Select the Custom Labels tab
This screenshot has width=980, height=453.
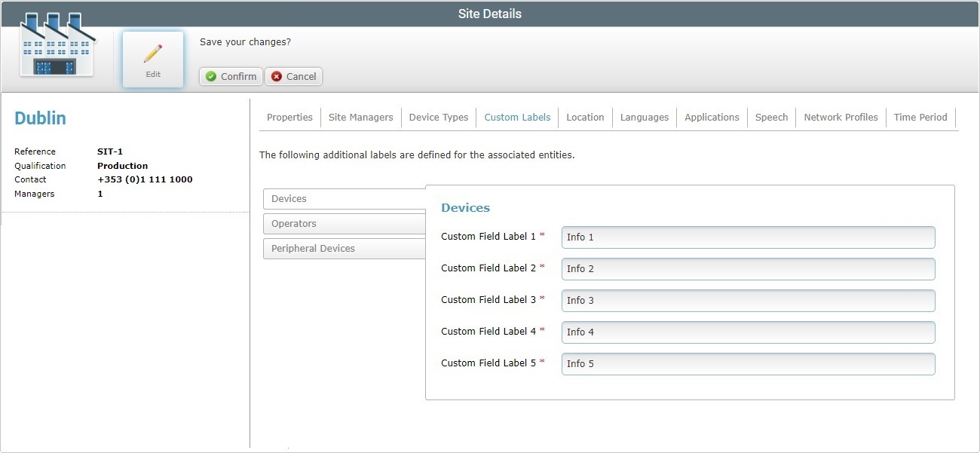(517, 118)
